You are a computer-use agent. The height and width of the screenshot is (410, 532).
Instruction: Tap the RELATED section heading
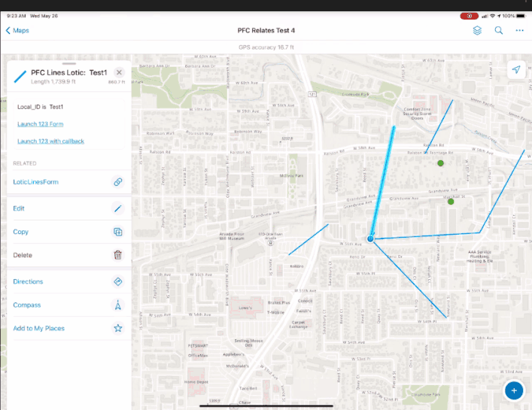[x=25, y=163]
